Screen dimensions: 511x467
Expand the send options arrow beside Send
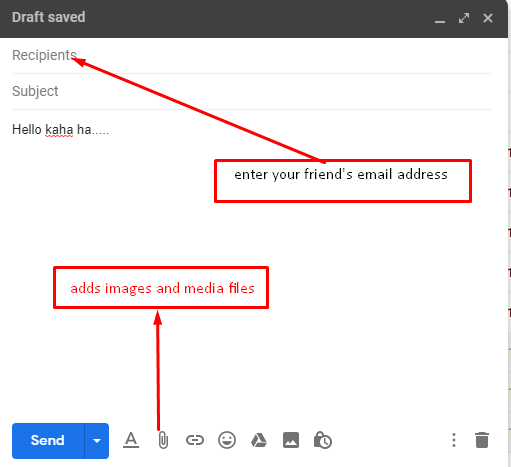[97, 441]
